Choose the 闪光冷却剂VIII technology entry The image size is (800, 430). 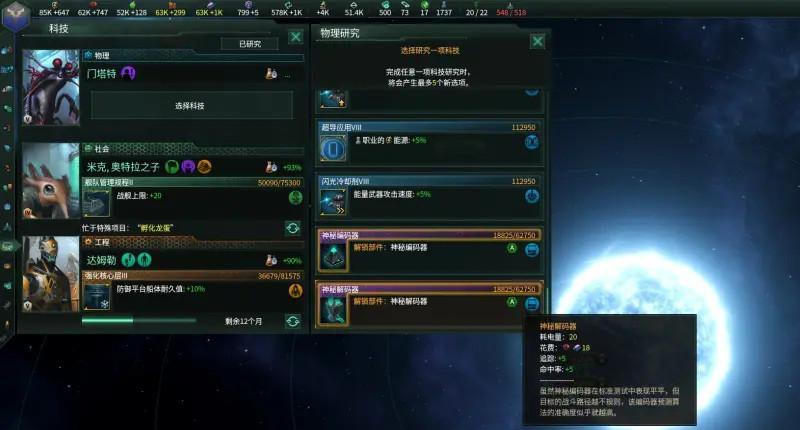coord(430,197)
